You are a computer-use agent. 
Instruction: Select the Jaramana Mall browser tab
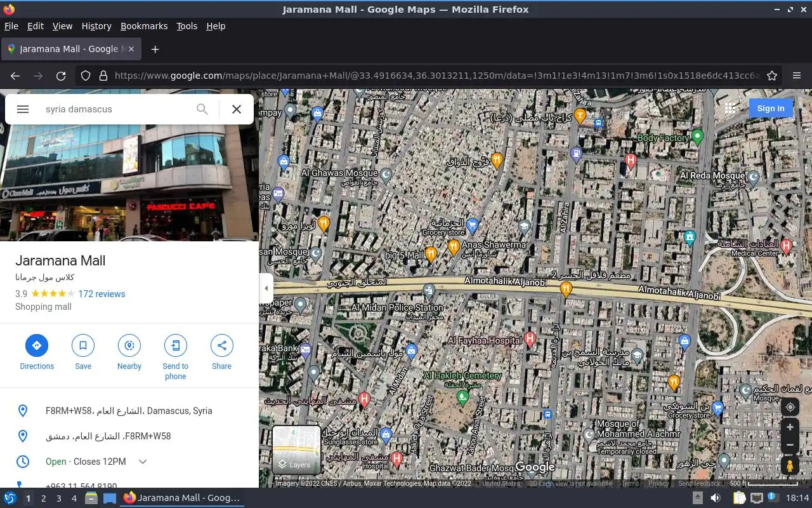(71, 49)
